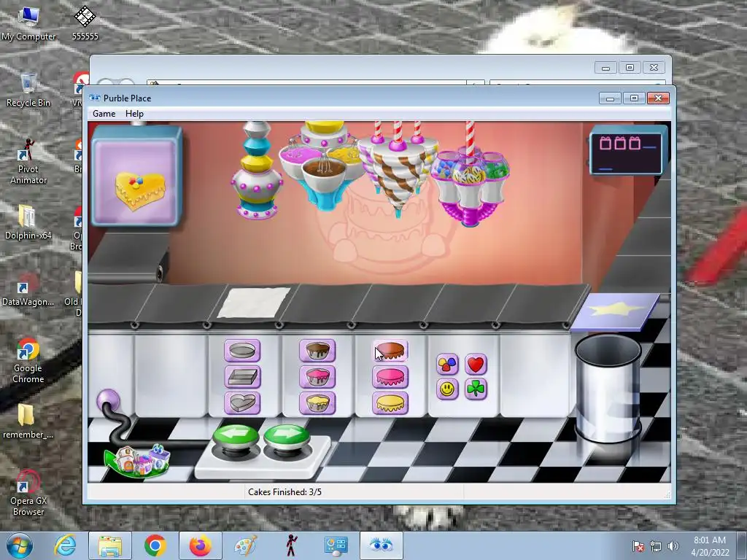Maximize the Purble Place window
The width and height of the screenshot is (747, 560).
coord(634,98)
